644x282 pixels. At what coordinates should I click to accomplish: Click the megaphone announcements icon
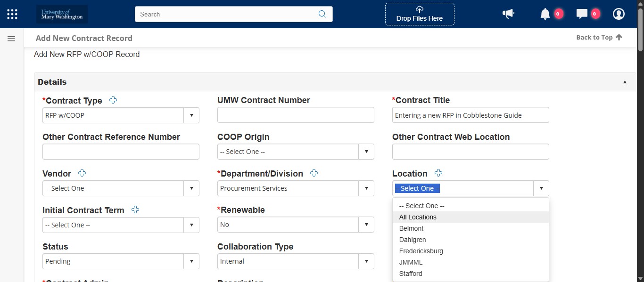(508, 14)
